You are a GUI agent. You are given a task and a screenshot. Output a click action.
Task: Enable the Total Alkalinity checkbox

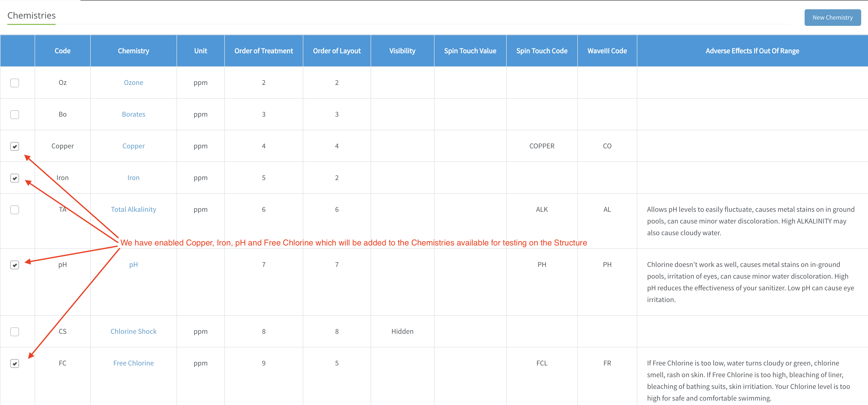pos(14,209)
